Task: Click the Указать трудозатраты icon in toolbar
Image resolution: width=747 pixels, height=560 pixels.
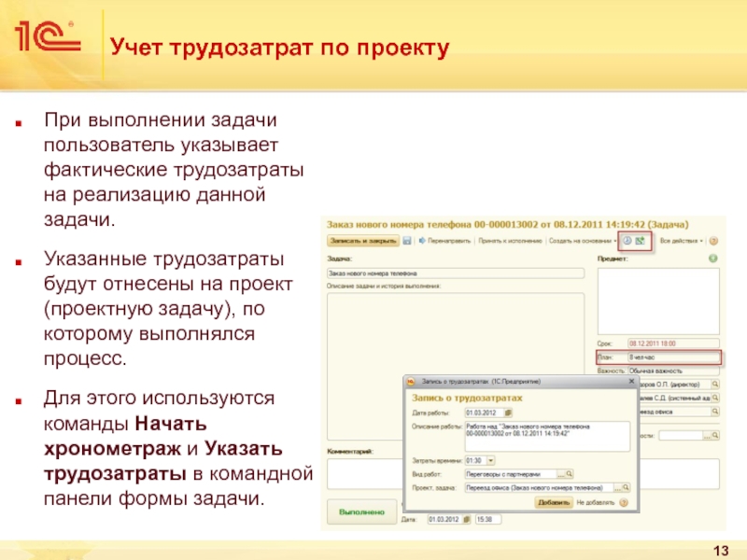Action: 641,241
